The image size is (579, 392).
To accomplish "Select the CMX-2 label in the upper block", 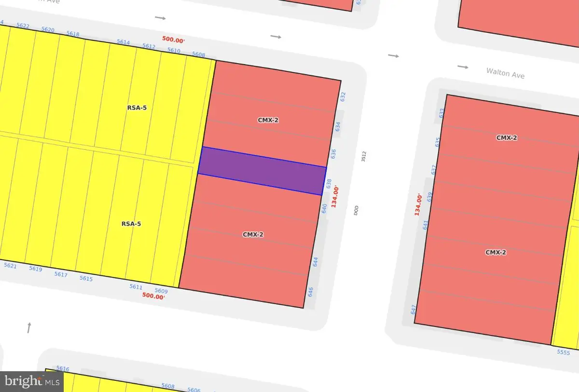I will [269, 120].
